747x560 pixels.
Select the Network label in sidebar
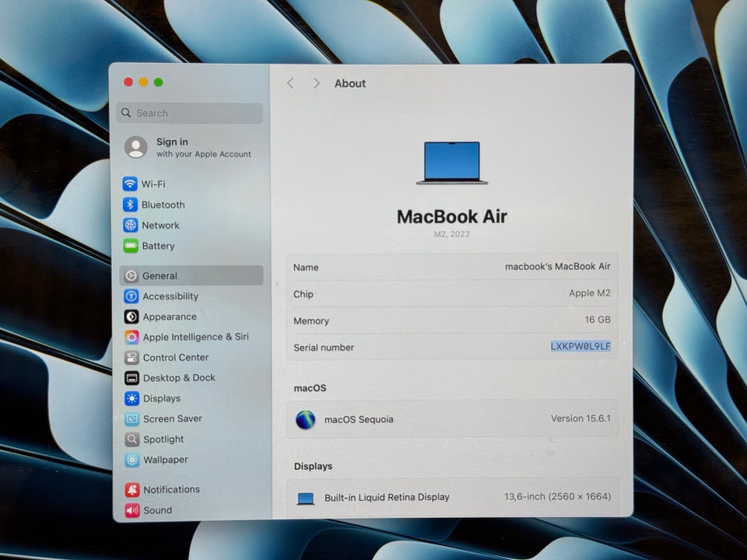pos(160,226)
